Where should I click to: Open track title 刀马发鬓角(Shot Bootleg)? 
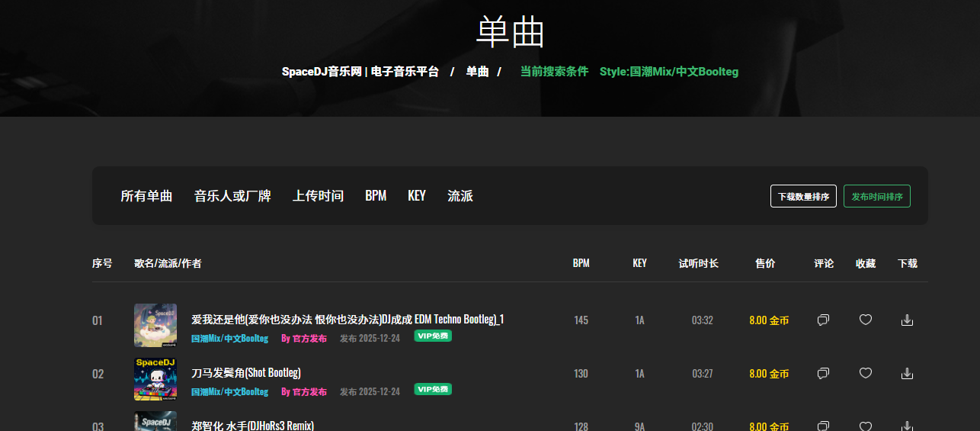[x=245, y=372]
